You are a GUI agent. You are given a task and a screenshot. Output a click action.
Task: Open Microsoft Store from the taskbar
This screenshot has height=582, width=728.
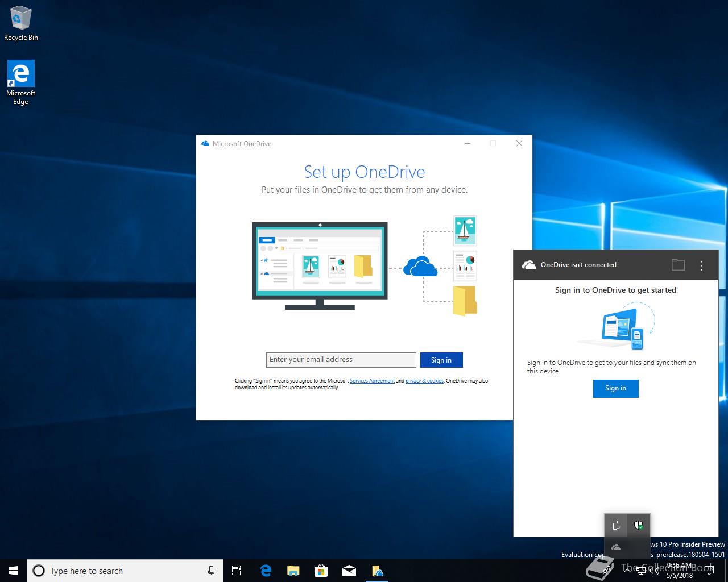pos(321,571)
